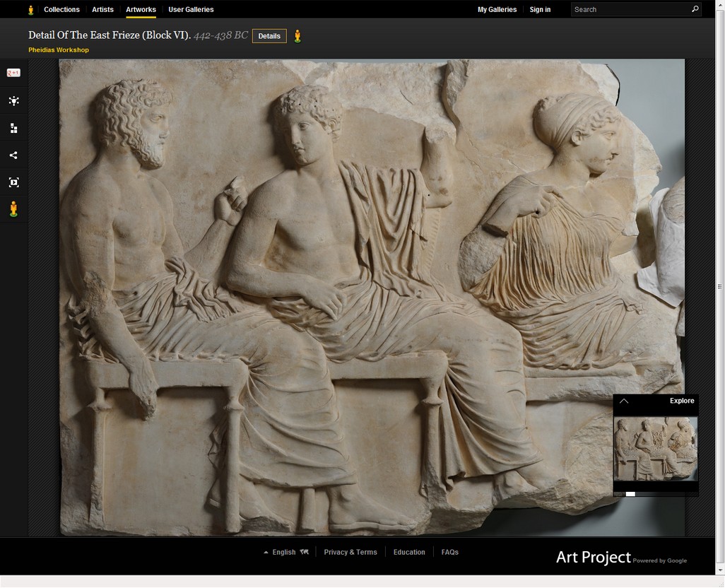
Task: Click the share icon in sidebar
Action: coord(13,155)
